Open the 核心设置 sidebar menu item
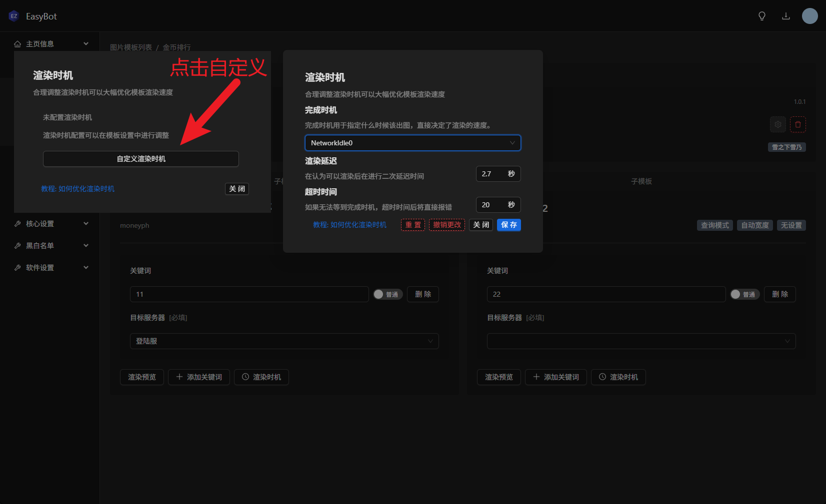826x504 pixels. 40,224
